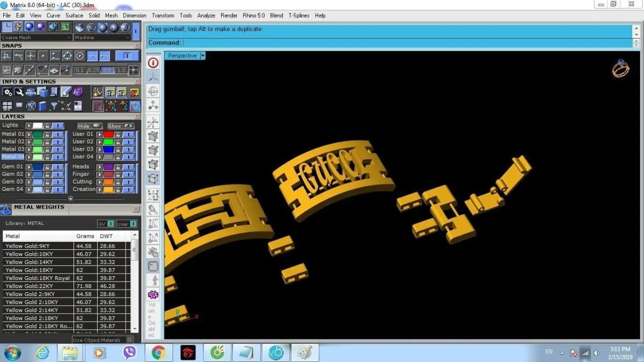Expand the Layers panel round down-arrow
The image size is (644, 362).
71,199
